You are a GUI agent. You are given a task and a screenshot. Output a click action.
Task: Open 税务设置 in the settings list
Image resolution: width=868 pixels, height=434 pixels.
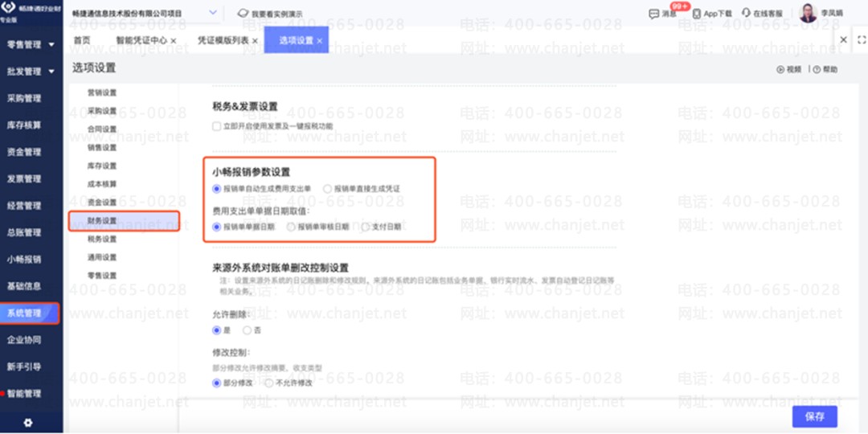(102, 240)
